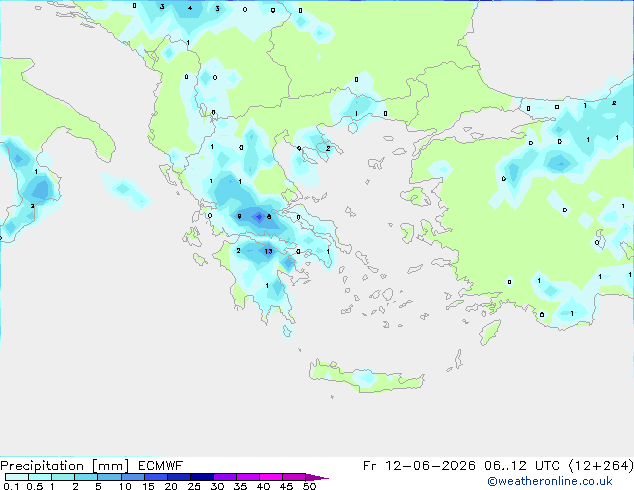Click the 30–35 mm purple legend swatch
This screenshot has height=490, width=634.
click(x=224, y=477)
